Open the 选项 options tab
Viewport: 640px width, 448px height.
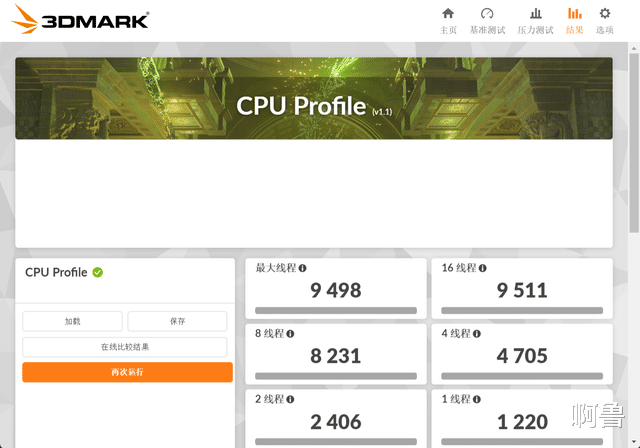[x=604, y=21]
